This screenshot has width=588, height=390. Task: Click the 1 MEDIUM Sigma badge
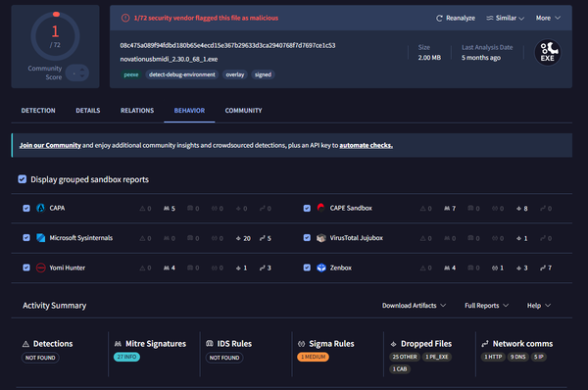(x=314, y=357)
